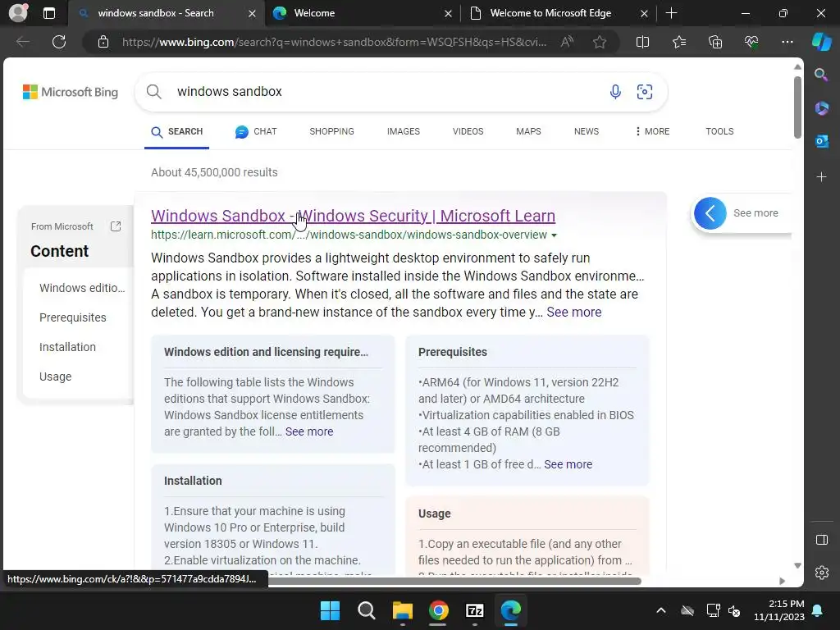
Task: Customize sidebar with plus icon
Action: [x=821, y=177]
